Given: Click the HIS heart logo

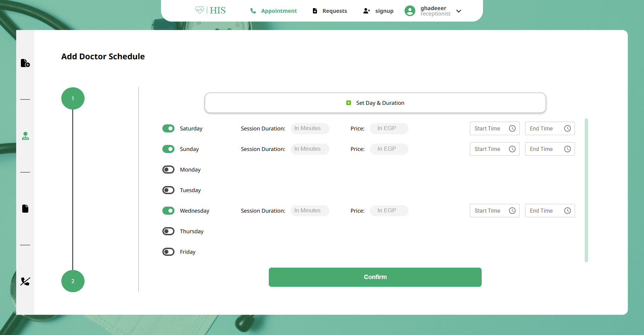Looking at the screenshot, I should coord(199,10).
